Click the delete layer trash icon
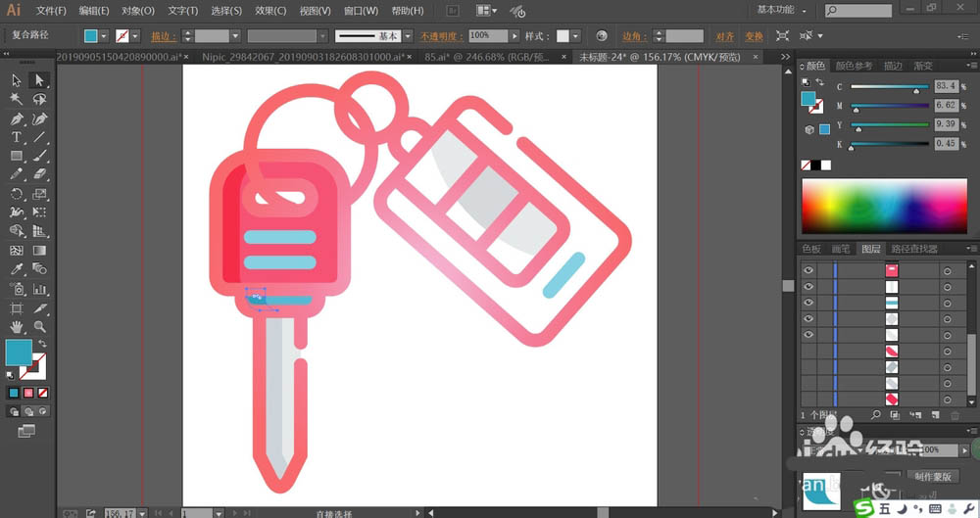This screenshot has height=518, width=980. point(955,415)
